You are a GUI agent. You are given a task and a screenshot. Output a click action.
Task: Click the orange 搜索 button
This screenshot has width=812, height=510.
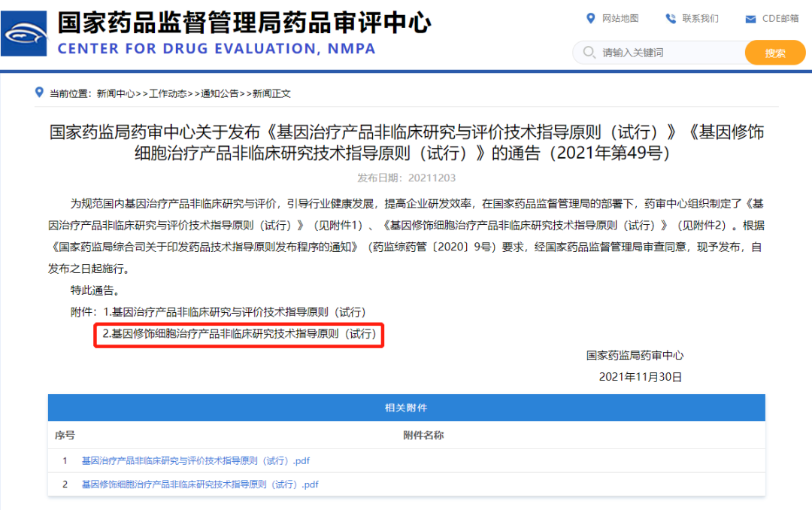775,53
